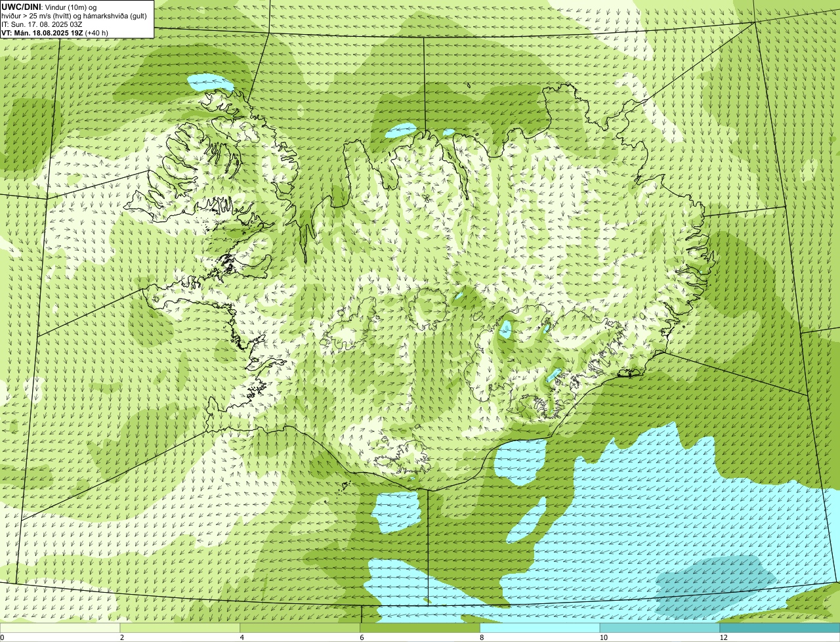Image resolution: width=840 pixels, height=642 pixels.
Task: Click the 0–2 m/s palest legend color segment
Action: point(60,628)
